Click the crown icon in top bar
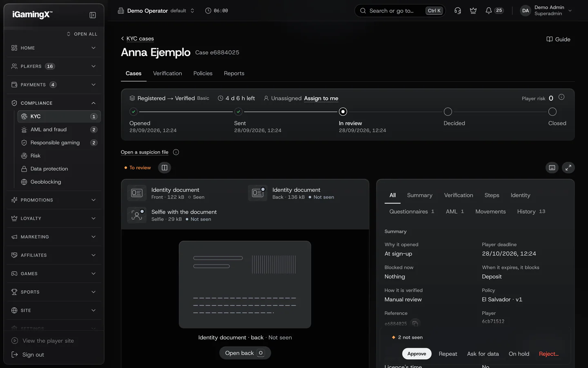 coord(473,11)
